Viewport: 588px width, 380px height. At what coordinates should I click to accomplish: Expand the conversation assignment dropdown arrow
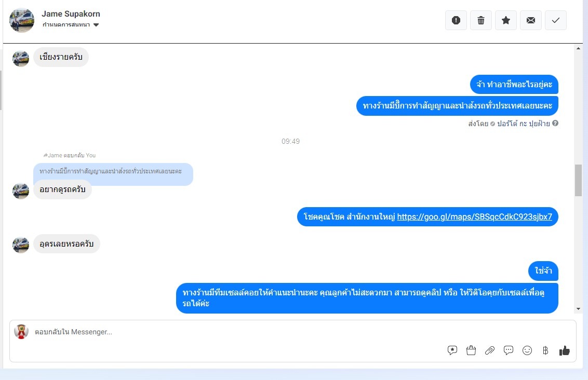(x=96, y=25)
